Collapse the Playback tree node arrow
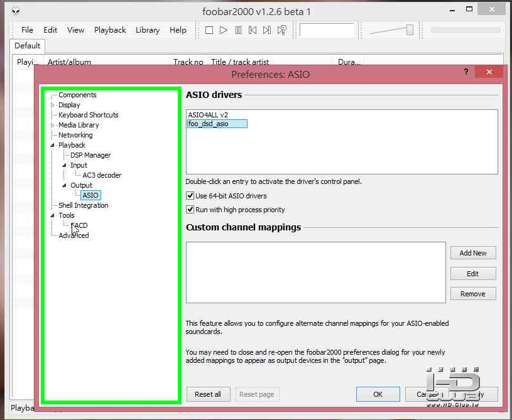 (x=53, y=145)
